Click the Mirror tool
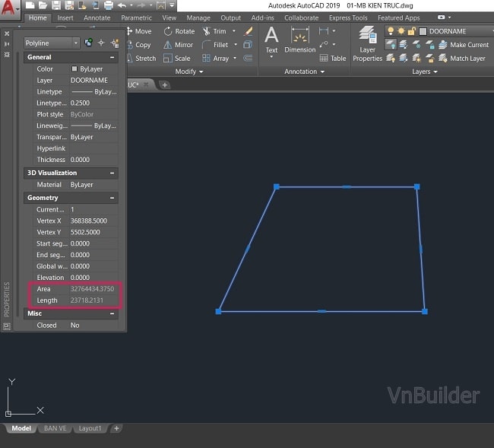The width and height of the screenshot is (494, 448). pyautogui.click(x=179, y=45)
